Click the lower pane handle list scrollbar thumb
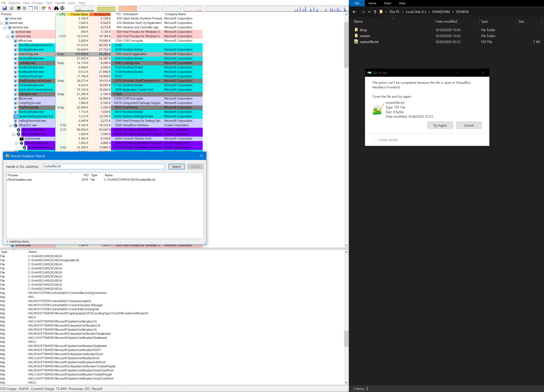This screenshot has width=544, height=392. (346, 339)
